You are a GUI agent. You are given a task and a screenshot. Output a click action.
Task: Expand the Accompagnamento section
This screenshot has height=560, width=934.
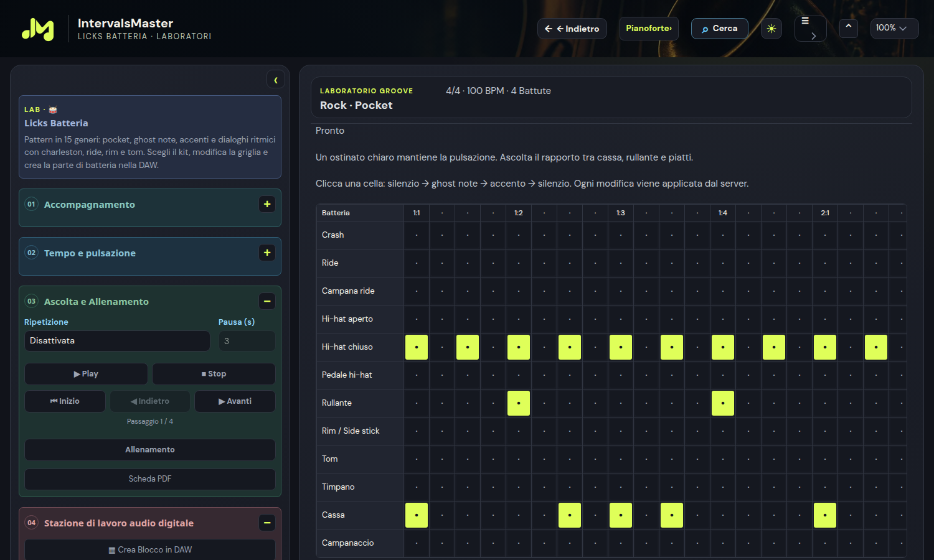coord(267,204)
